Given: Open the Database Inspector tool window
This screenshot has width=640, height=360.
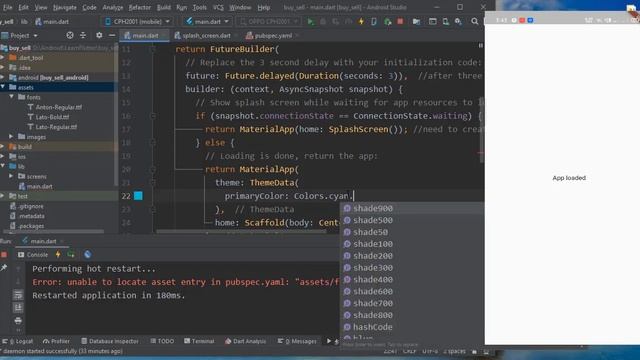Looking at the screenshot, I should 110,341.
